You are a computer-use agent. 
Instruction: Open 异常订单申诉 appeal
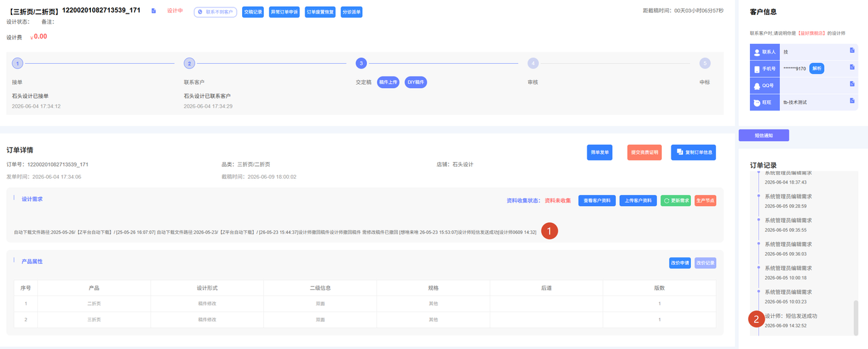point(284,12)
